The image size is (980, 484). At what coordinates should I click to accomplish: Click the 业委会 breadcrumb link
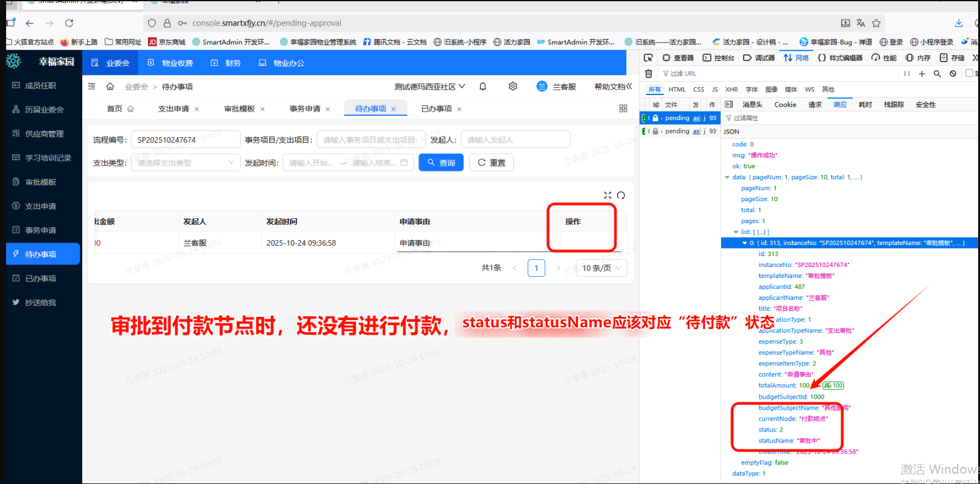[136, 87]
